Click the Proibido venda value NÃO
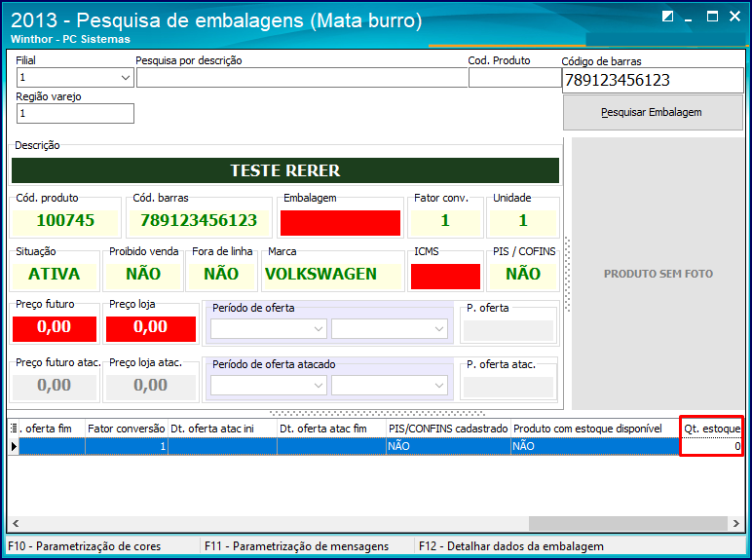The height and width of the screenshot is (560, 752). coord(143,275)
